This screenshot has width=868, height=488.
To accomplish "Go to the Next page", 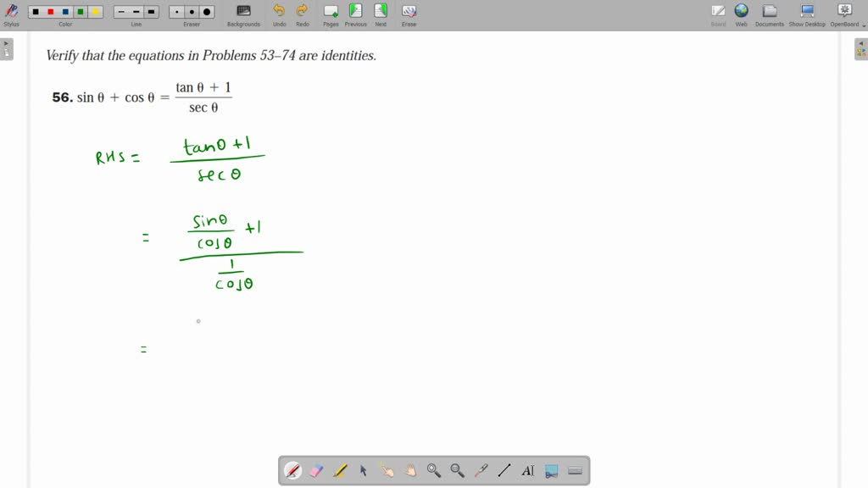I will click(380, 12).
